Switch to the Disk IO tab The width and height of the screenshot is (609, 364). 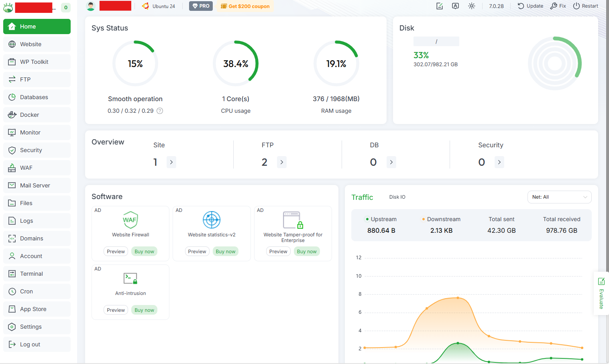click(397, 197)
